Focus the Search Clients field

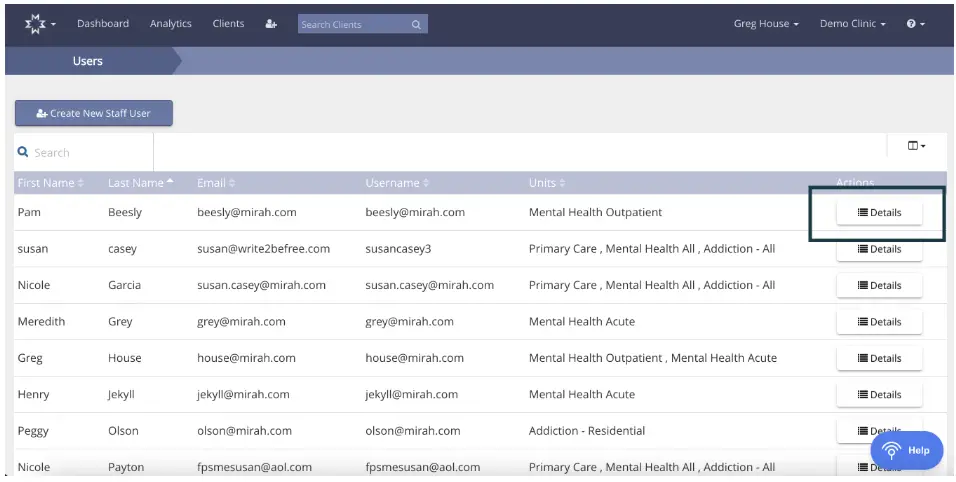[362, 24]
